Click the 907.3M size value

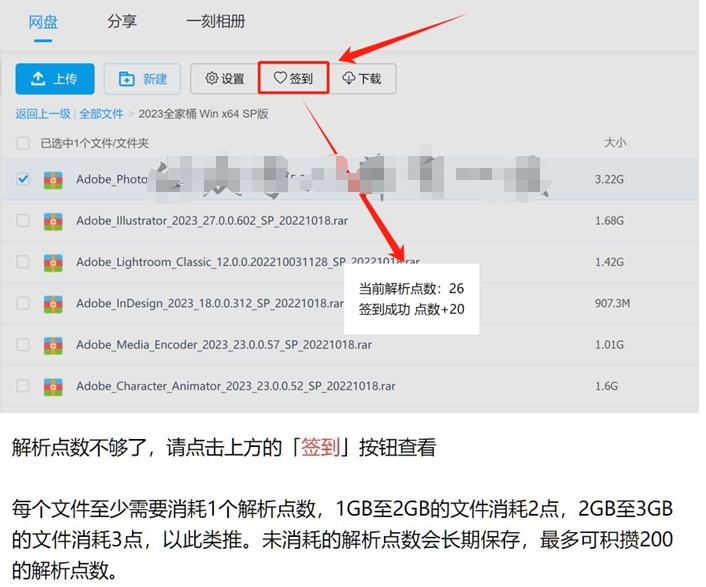point(612,303)
